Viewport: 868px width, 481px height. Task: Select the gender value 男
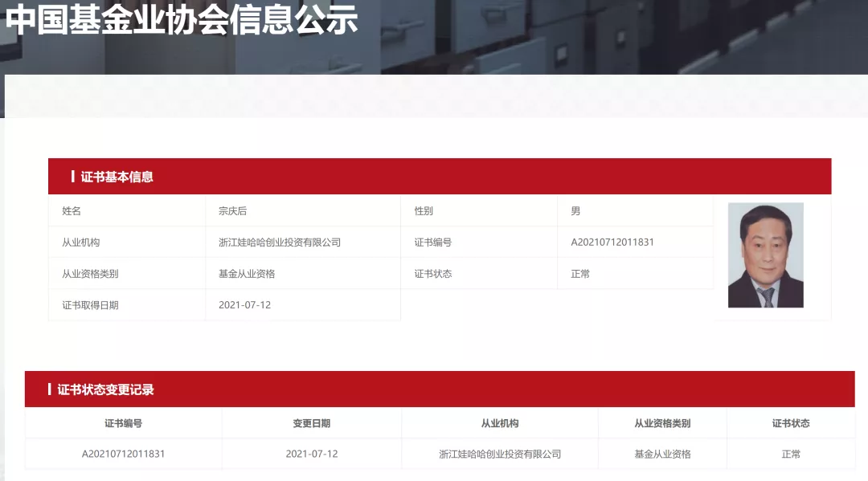click(x=575, y=210)
